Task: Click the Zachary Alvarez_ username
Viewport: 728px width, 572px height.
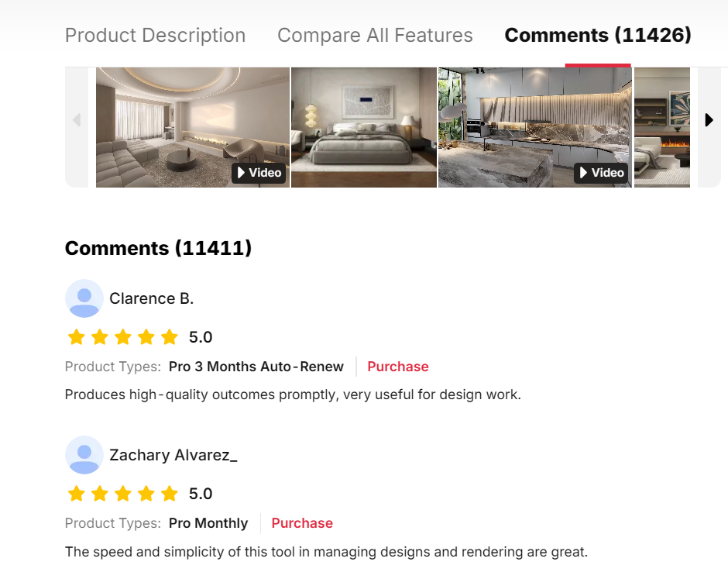Action: point(173,455)
